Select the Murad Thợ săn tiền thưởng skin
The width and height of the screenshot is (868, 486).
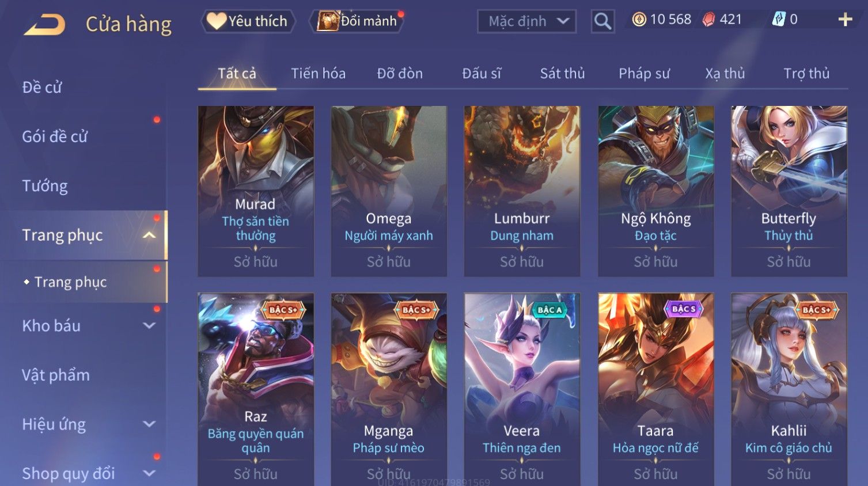tap(256, 191)
